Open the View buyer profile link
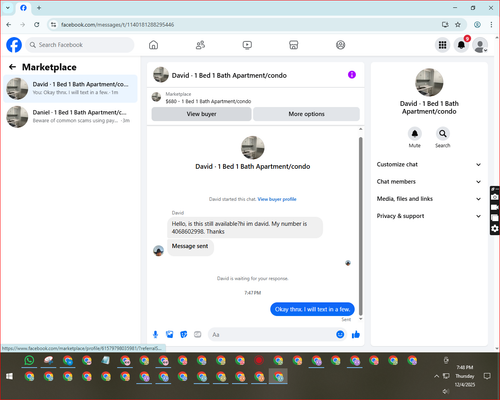Screen dimensions: 500x400 (277, 199)
